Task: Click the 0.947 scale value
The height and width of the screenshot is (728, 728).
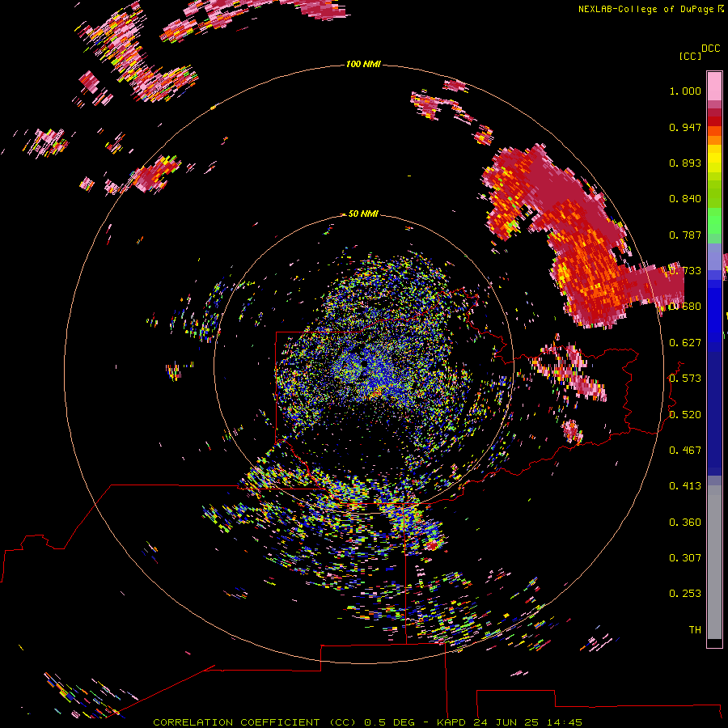Action: [x=685, y=127]
